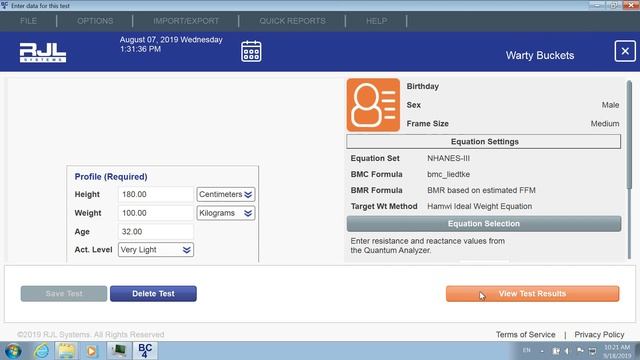Image resolution: width=640 pixels, height=360 pixels.
Task: Click the Profile (Required) heading
Action: [x=111, y=177]
